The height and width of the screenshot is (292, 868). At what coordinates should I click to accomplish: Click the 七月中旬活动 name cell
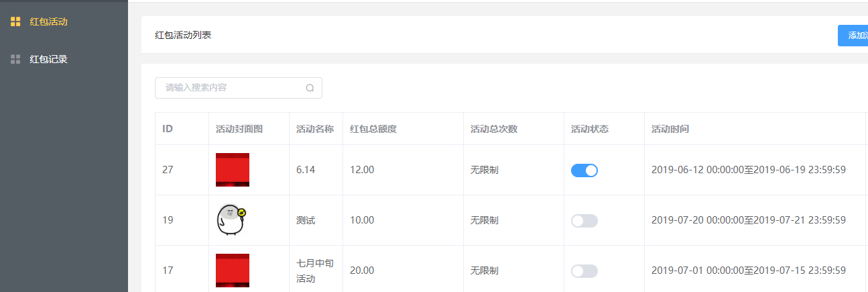click(315, 271)
